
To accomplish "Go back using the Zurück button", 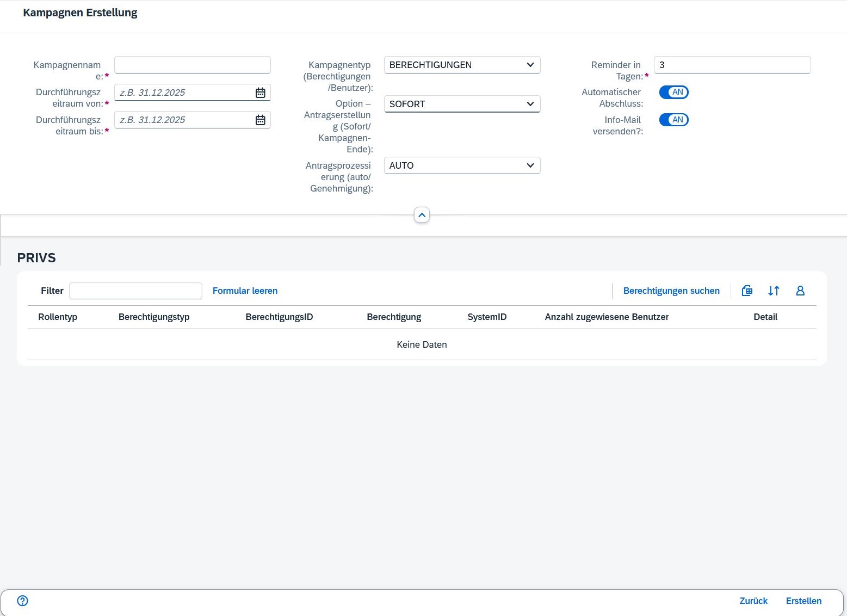I will pos(753,601).
